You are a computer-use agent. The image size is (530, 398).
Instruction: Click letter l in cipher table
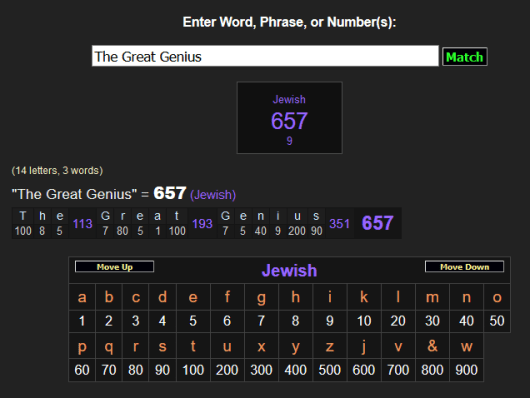(398, 297)
